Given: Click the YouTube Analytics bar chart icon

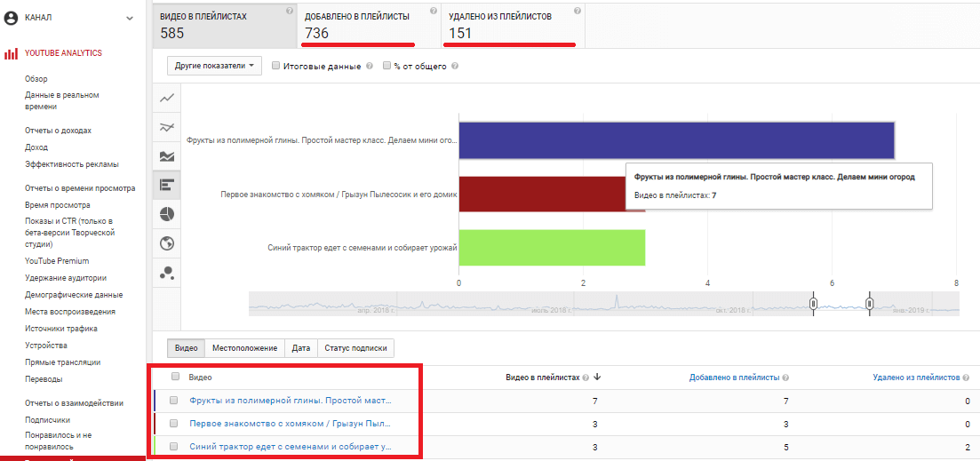Looking at the screenshot, I should [x=12, y=53].
